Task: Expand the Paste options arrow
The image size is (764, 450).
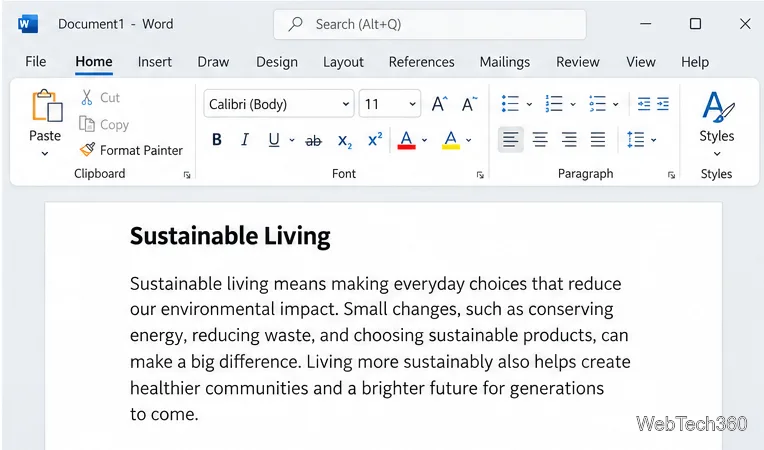Action: (x=45, y=154)
